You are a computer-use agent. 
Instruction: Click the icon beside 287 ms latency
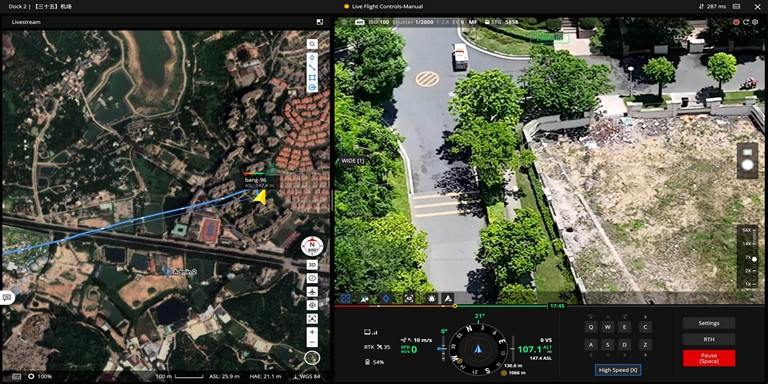point(736,6)
